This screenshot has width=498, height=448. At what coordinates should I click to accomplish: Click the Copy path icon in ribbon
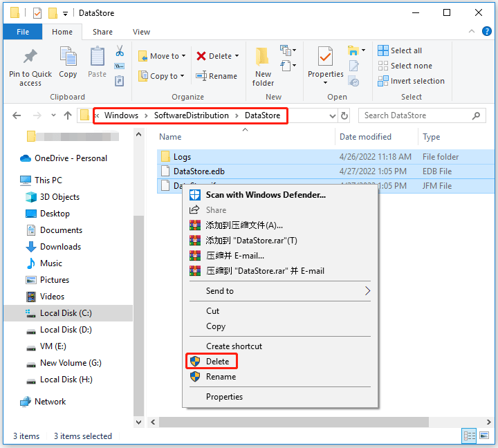coord(120,66)
